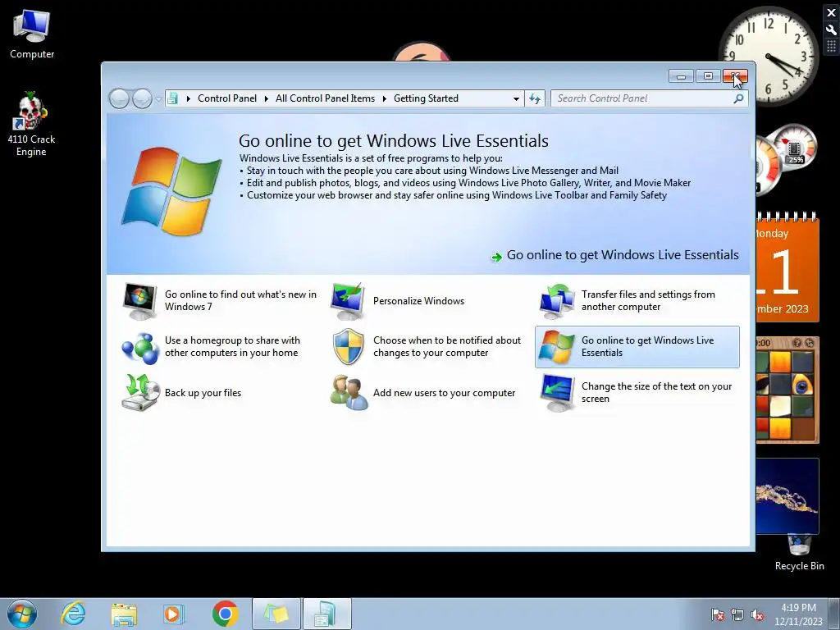Select the Recycle Bin on the desktop
Viewport: 840px width, 630px height.
pyautogui.click(x=799, y=554)
